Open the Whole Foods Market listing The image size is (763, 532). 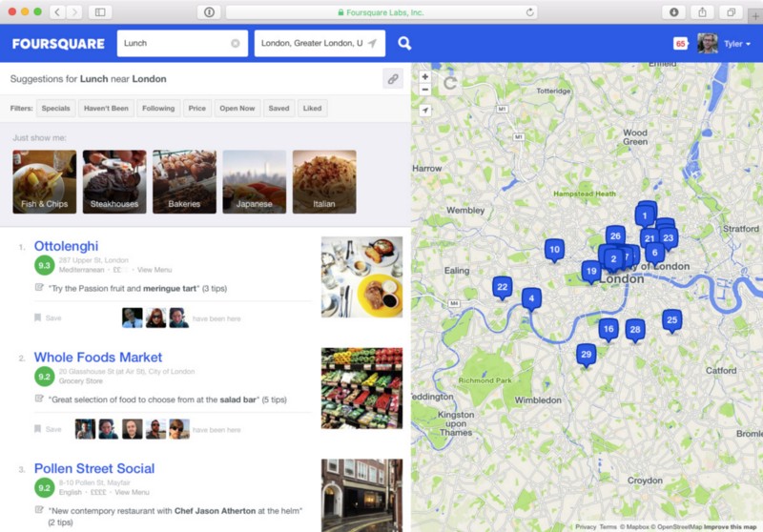pyautogui.click(x=98, y=358)
